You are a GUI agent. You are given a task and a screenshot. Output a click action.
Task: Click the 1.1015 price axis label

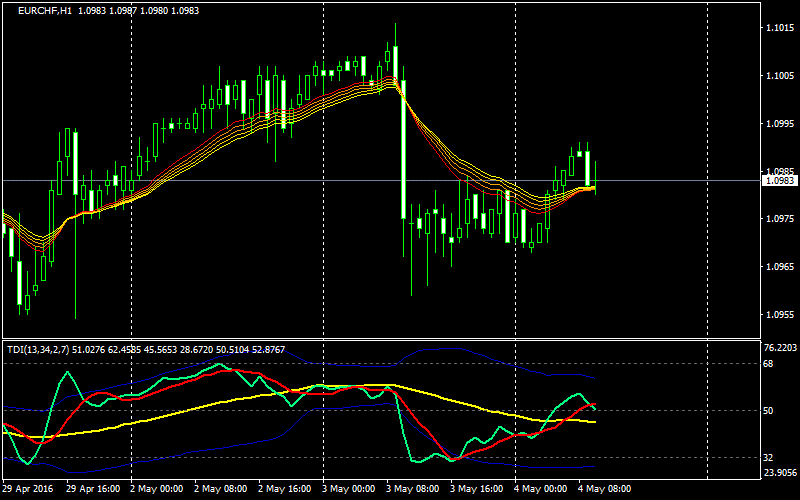780,28
